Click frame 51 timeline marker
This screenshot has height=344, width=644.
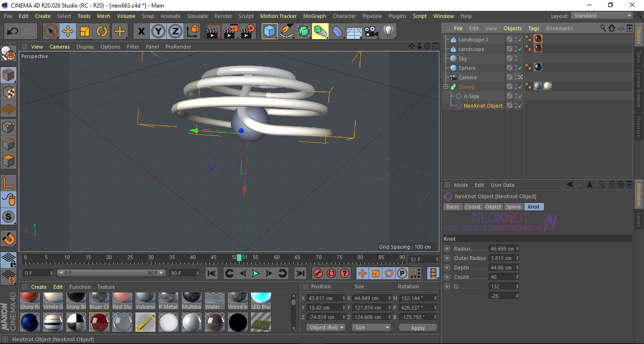(x=239, y=258)
